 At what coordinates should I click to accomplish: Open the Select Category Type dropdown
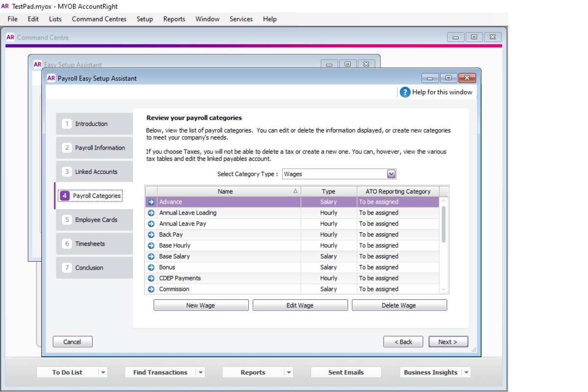(x=391, y=173)
